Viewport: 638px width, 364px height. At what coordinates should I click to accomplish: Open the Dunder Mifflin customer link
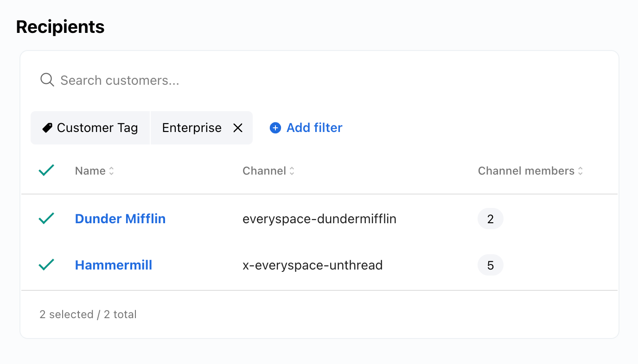(120, 219)
